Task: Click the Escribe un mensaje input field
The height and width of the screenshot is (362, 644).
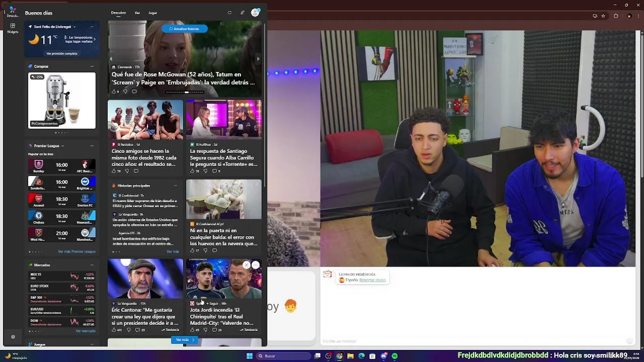Action: coord(473,341)
